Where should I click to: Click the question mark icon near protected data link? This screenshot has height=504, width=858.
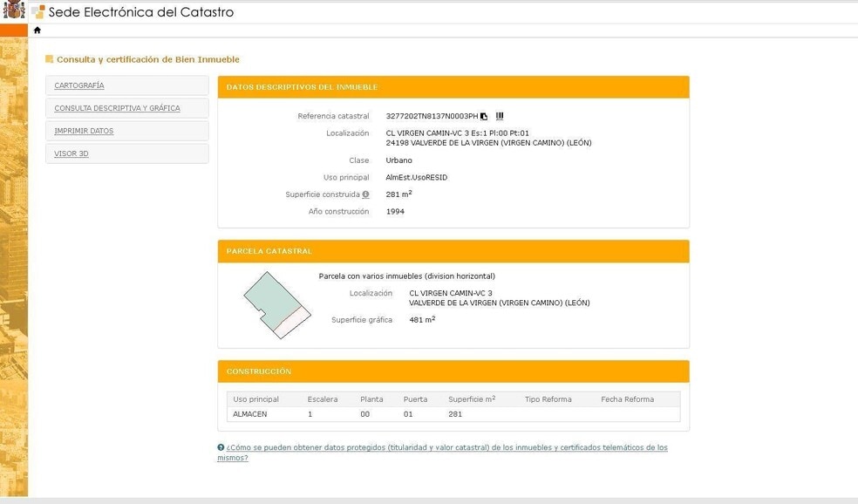221,446
